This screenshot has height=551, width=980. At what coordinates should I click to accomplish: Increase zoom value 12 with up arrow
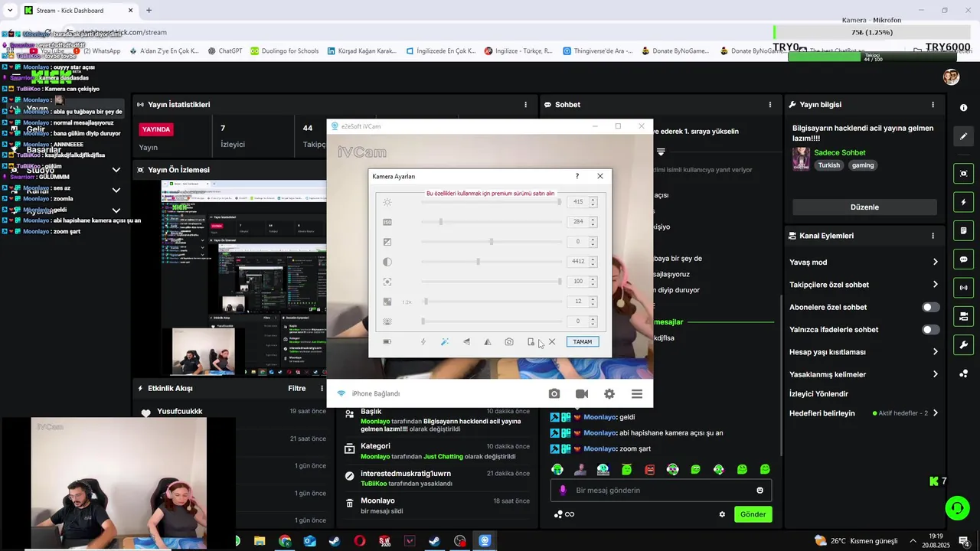[x=593, y=299]
